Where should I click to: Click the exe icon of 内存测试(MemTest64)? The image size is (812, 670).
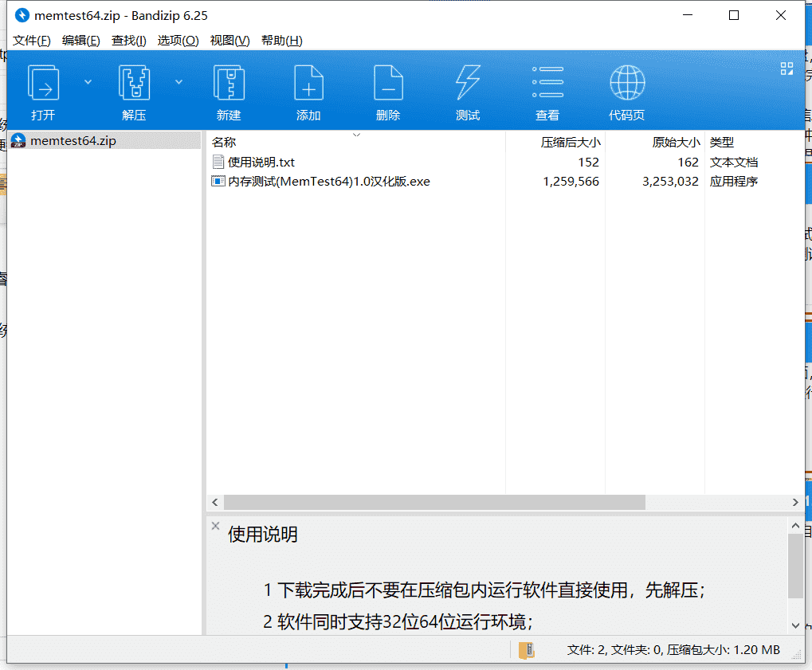[218, 181]
